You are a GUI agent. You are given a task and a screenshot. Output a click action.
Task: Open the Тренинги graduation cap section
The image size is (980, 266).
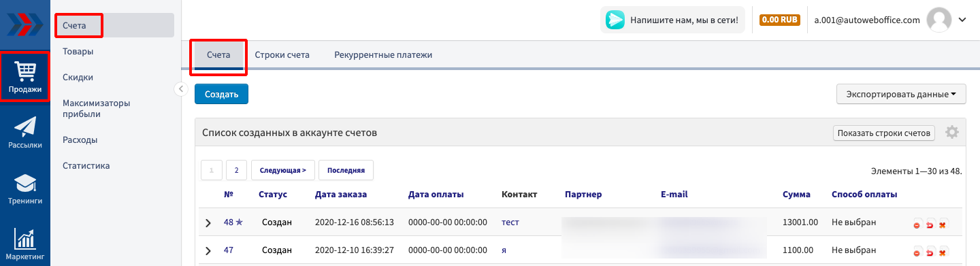25,189
